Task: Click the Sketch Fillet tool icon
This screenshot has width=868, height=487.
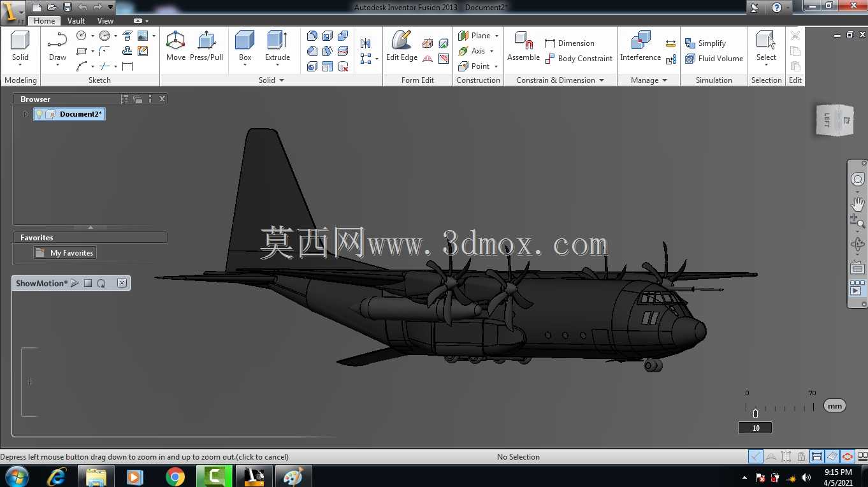Action: pos(105,51)
